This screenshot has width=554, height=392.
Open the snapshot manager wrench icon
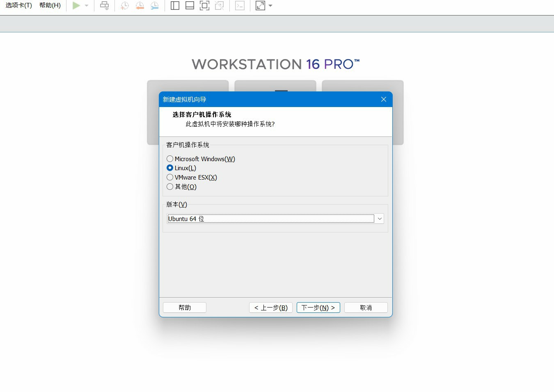click(155, 6)
